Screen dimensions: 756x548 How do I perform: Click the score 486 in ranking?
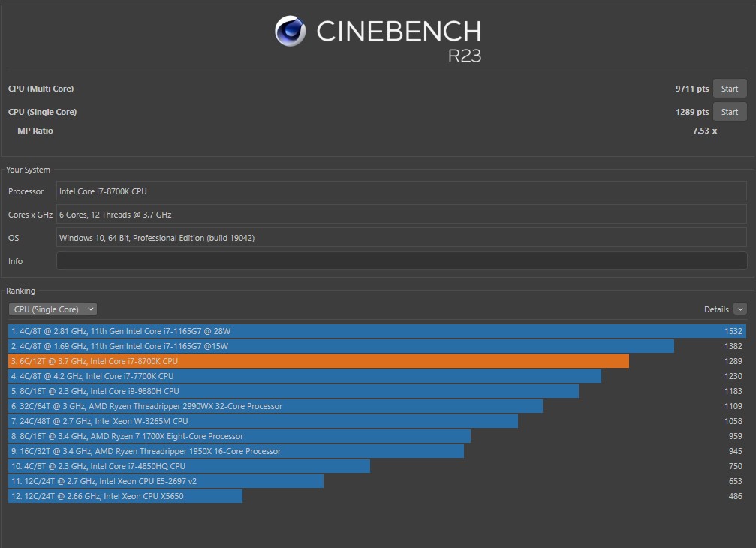click(x=735, y=496)
